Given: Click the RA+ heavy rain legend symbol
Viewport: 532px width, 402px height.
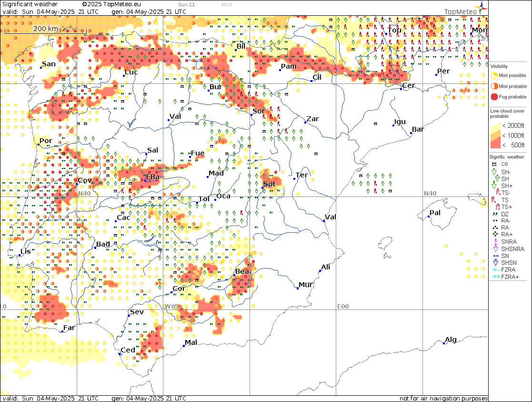Looking at the screenshot, I should (x=495, y=234).
